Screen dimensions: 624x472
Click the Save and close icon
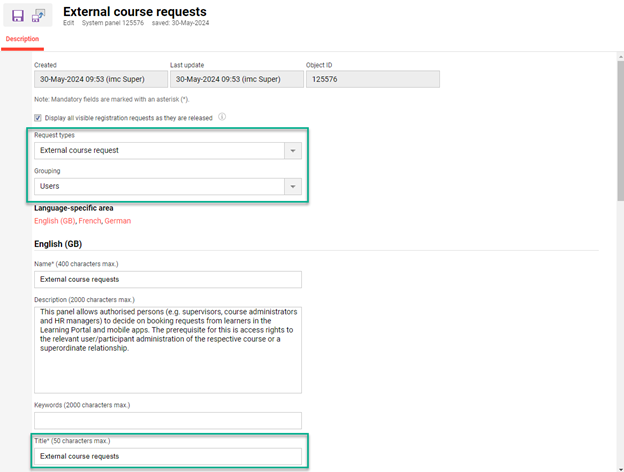pos(38,16)
